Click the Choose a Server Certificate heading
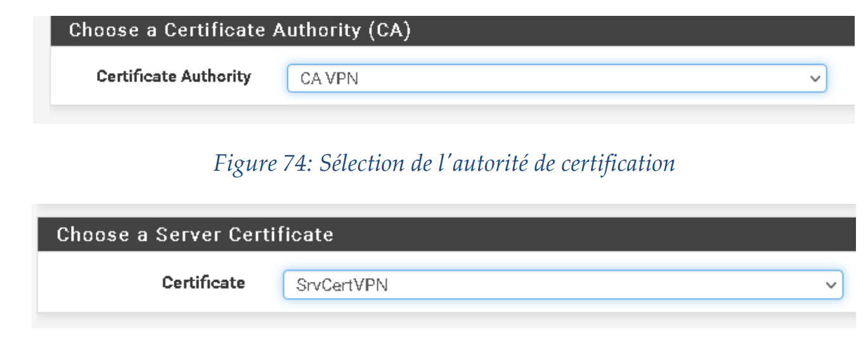The width and height of the screenshot is (868, 339). coord(195,235)
